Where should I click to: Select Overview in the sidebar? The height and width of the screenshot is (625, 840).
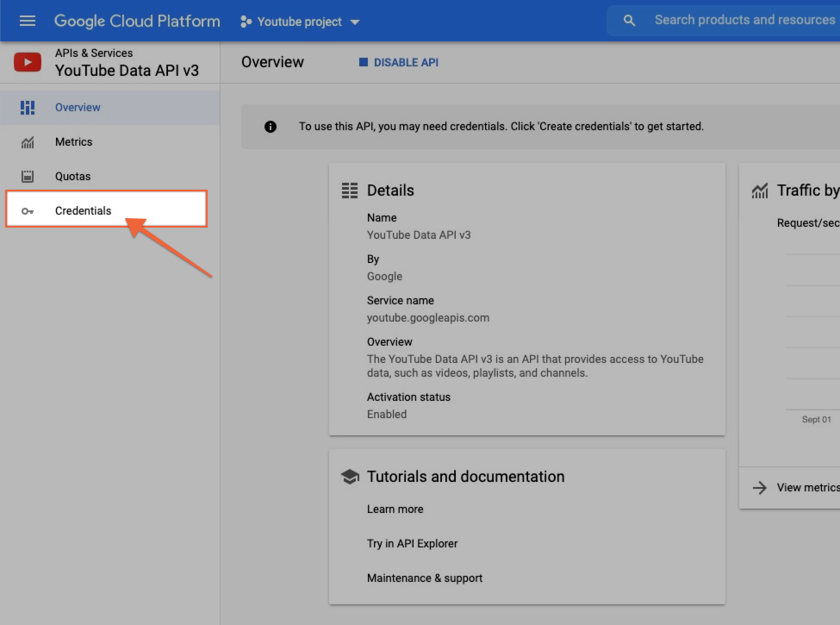109,107
